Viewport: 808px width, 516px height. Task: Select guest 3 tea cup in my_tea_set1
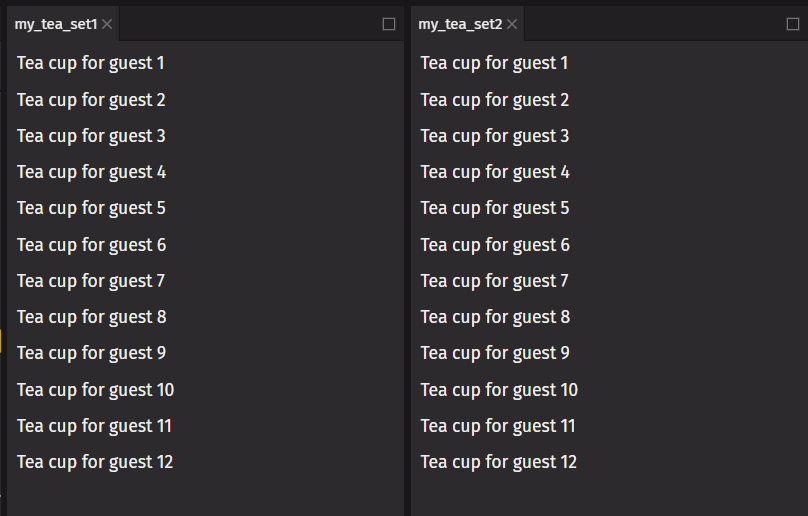[91, 136]
